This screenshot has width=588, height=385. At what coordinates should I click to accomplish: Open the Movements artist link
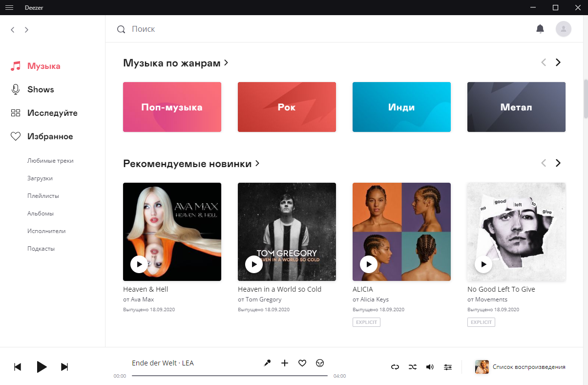click(491, 299)
